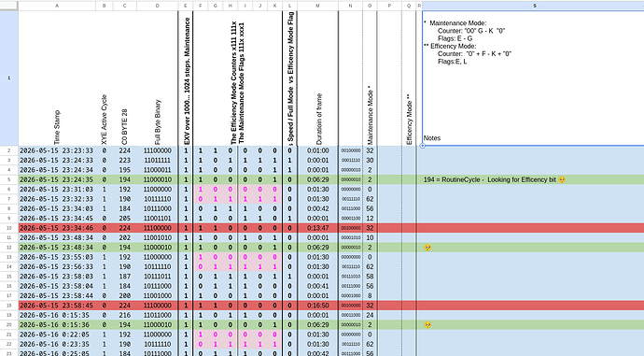This screenshot has width=644, height=356.
Task: Click timestamp cell 2026-05-15 23:23:33
Action: pos(57,150)
